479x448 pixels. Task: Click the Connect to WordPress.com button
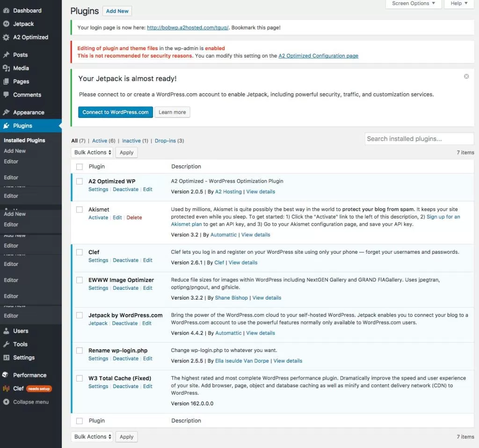116,112
